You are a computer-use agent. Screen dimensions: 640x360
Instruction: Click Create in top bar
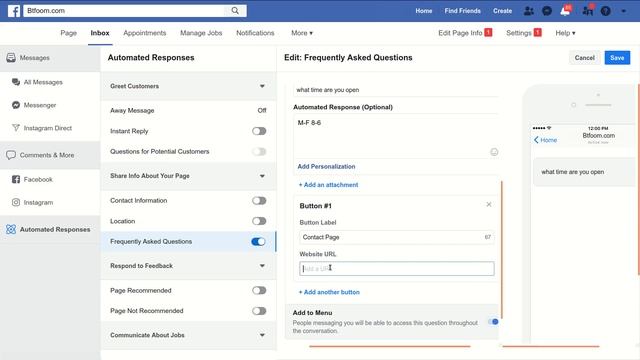click(502, 11)
